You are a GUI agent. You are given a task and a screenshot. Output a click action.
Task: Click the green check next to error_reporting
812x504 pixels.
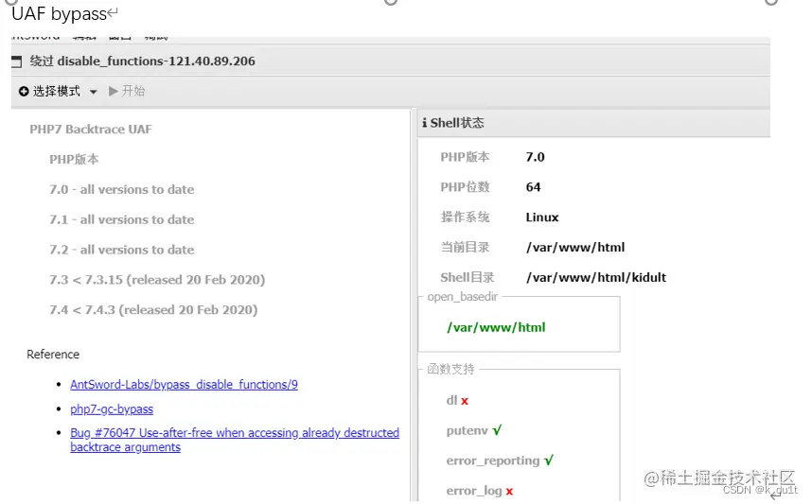(549, 460)
